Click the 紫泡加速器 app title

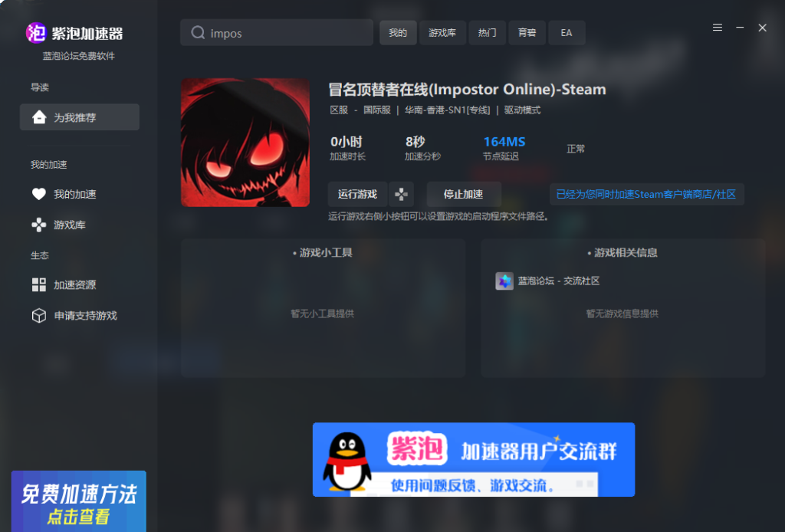point(87,34)
